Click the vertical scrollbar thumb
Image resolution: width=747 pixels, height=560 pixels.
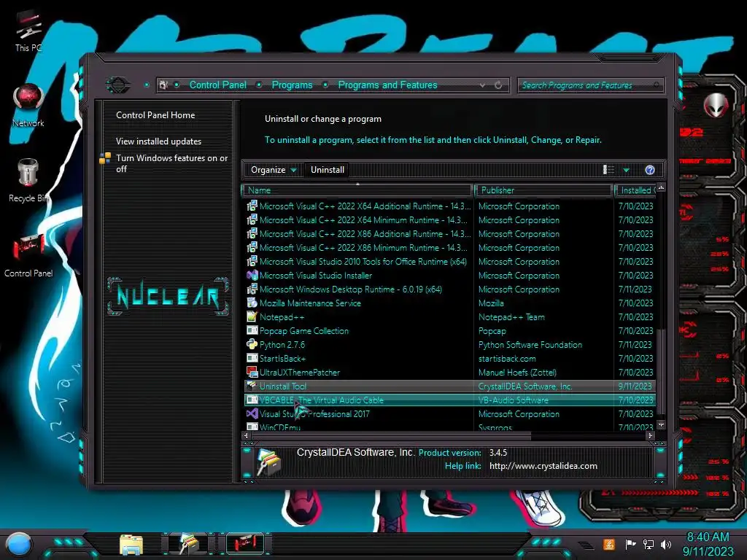pos(660,371)
